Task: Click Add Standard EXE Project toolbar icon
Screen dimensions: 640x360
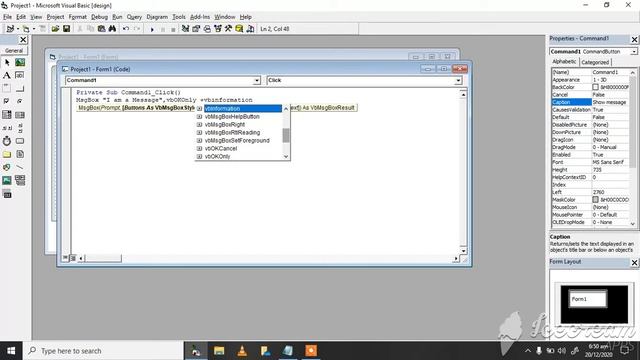Action: point(10,29)
